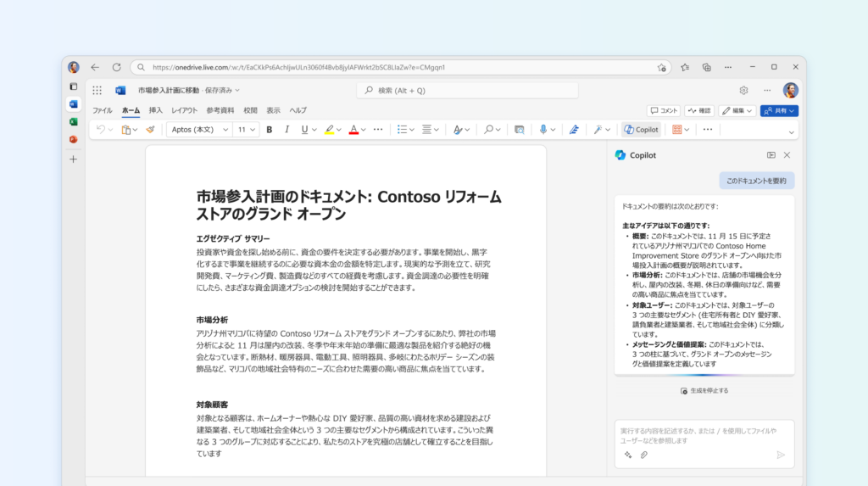Image resolution: width=868 pixels, height=486 pixels.
Task: Click the Find magnifier icon in ribbon
Action: (488, 130)
